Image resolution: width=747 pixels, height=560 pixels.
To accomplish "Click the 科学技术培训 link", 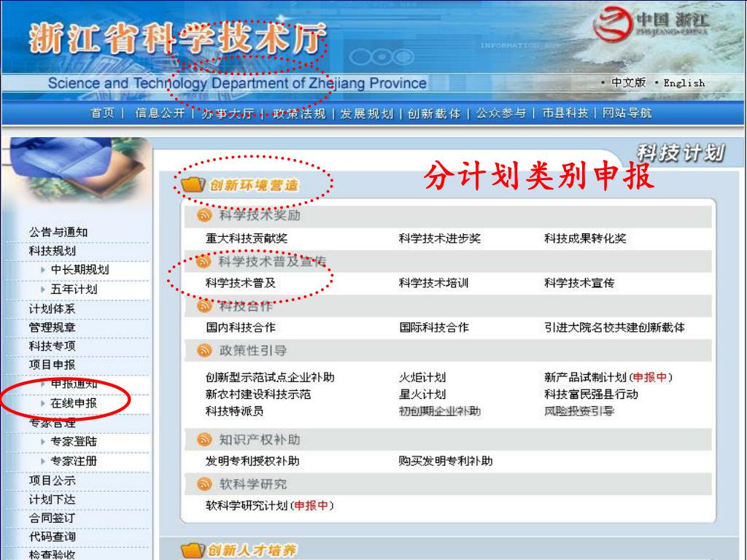I will pyautogui.click(x=434, y=283).
